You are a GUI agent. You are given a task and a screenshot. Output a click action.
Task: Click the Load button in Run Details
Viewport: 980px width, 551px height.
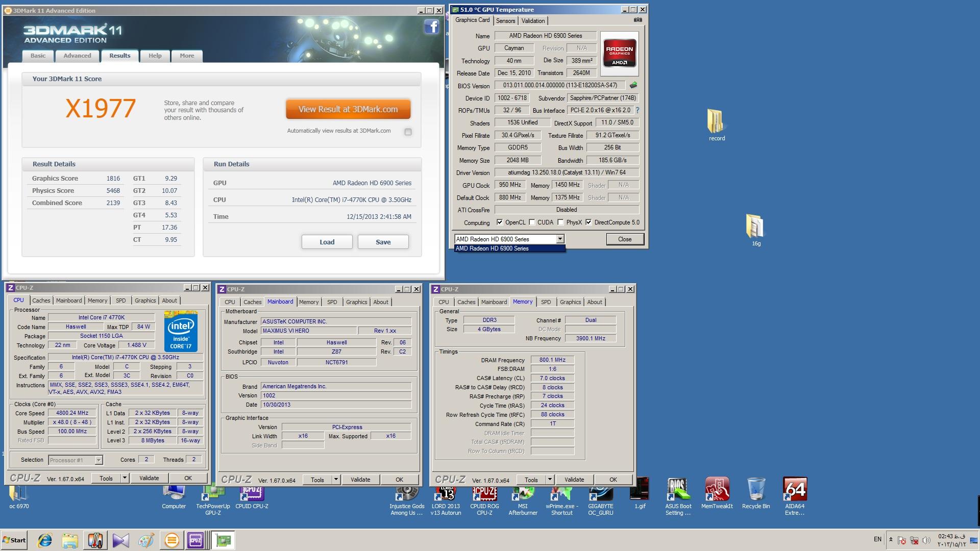327,242
